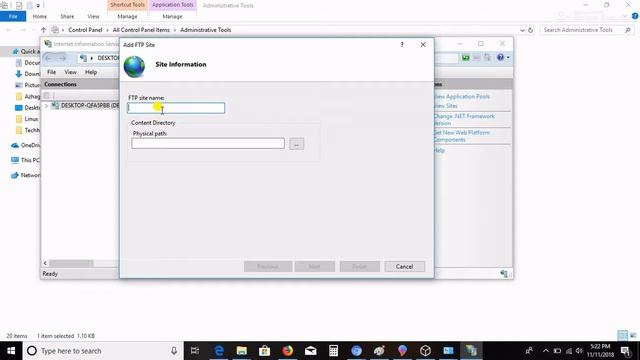Open the Share tab in Explorer ribbon

pos(67,16)
